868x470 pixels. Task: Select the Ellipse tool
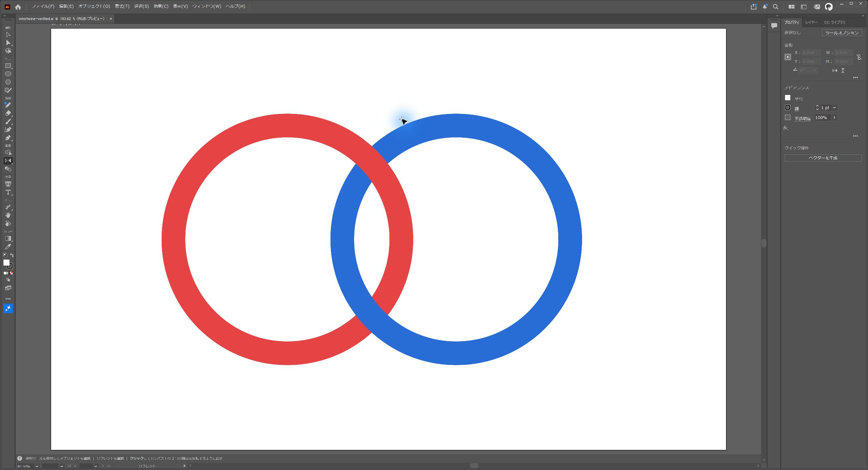[x=8, y=74]
